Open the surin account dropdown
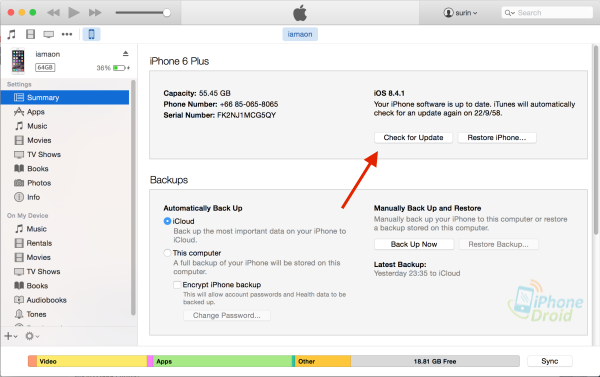Viewport: 600px width, 377px height. click(x=460, y=13)
